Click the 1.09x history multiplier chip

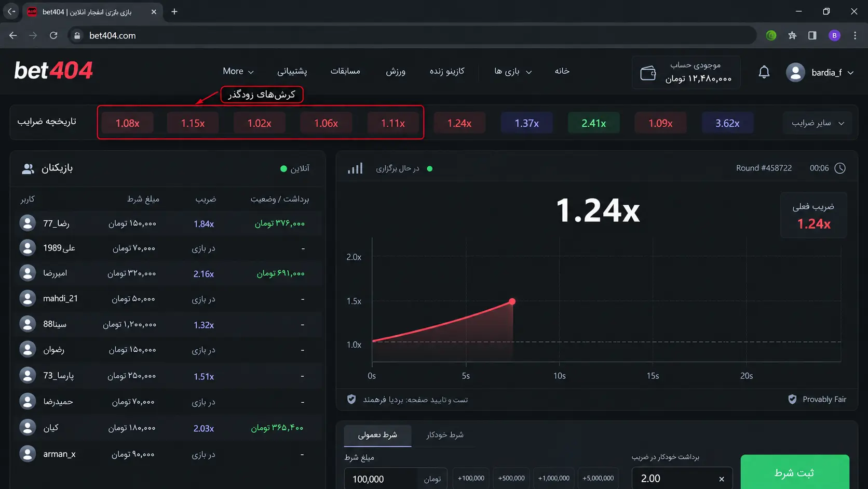coord(660,123)
